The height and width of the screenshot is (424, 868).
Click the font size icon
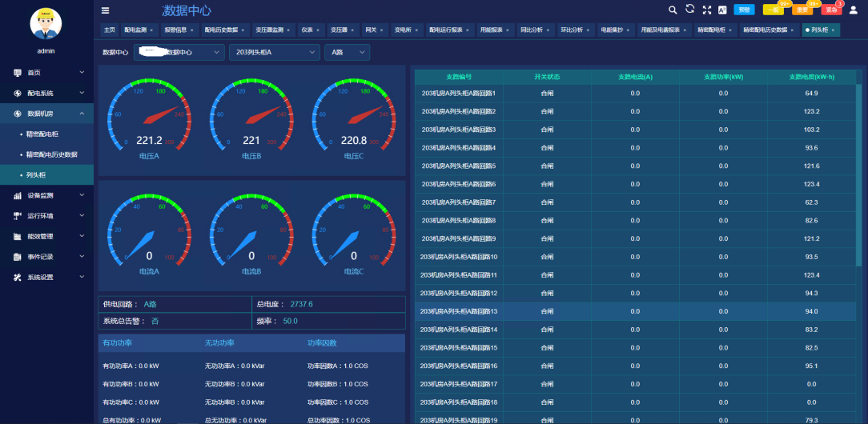click(x=722, y=10)
